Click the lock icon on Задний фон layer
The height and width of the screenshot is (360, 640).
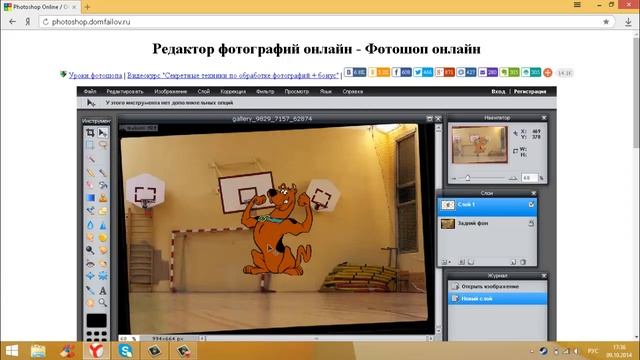point(531,223)
